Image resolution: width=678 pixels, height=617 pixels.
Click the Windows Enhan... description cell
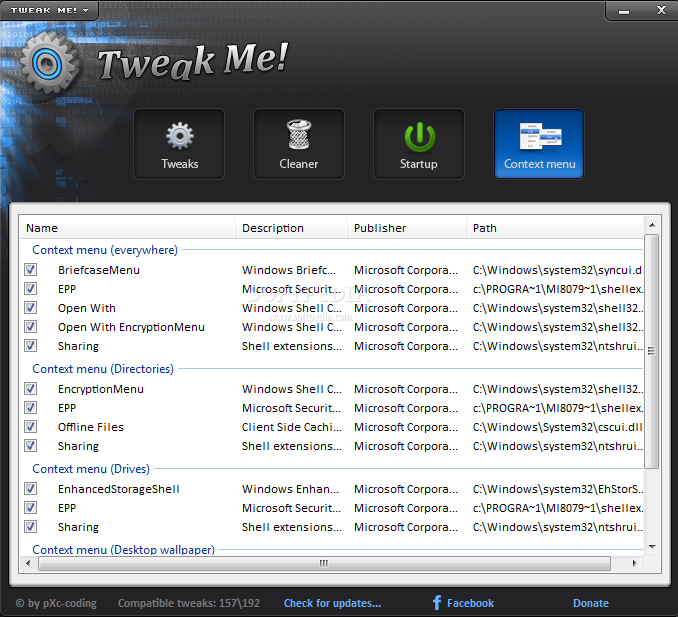(x=291, y=489)
